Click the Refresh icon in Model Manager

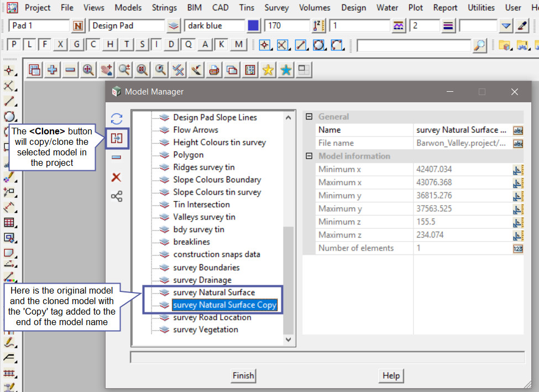[117, 119]
